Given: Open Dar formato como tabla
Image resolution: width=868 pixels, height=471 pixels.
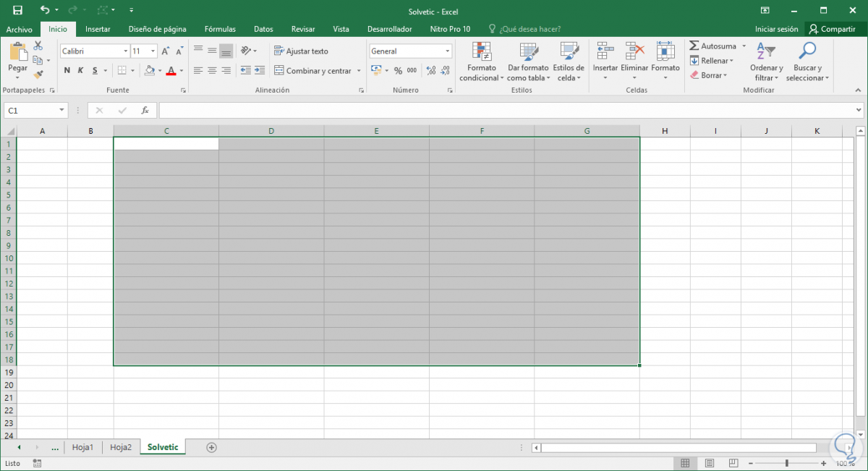Looking at the screenshot, I should pyautogui.click(x=528, y=62).
